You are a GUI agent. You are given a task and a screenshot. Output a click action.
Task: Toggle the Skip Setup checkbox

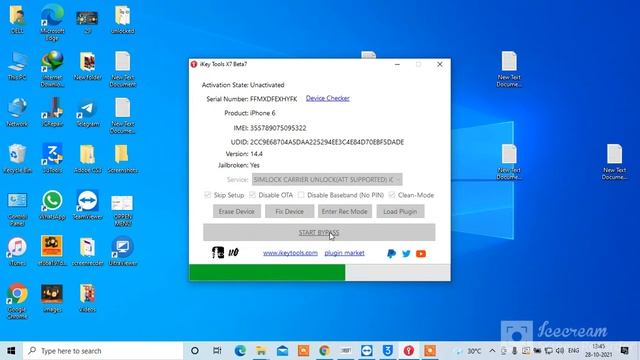[208, 195]
